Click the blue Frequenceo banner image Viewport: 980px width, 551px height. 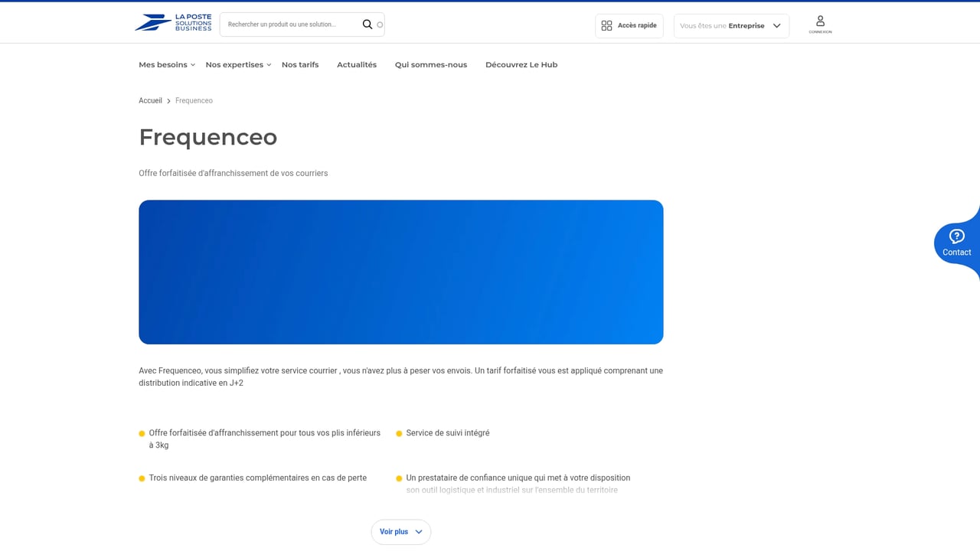click(x=400, y=272)
